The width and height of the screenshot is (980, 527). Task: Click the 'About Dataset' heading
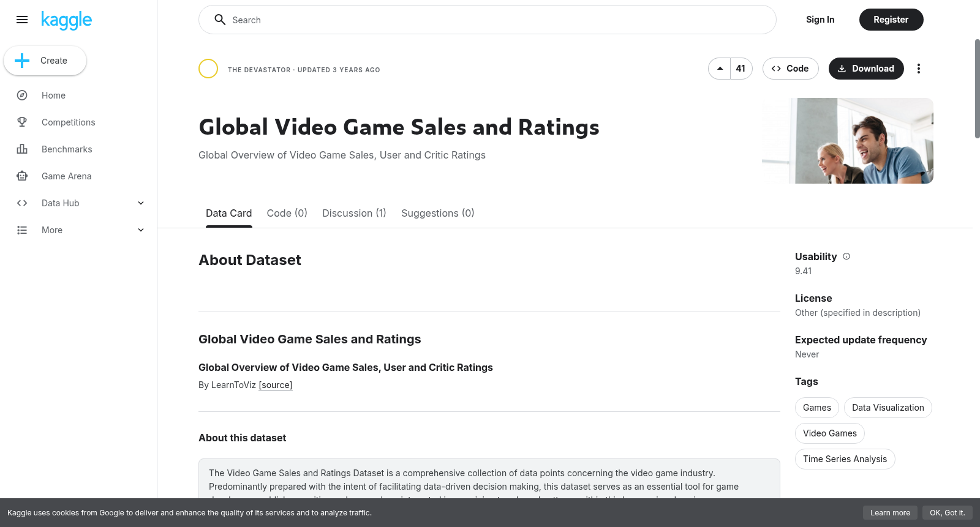(250, 260)
